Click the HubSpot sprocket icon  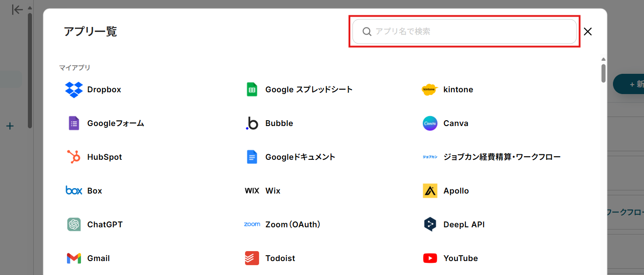[74, 157]
